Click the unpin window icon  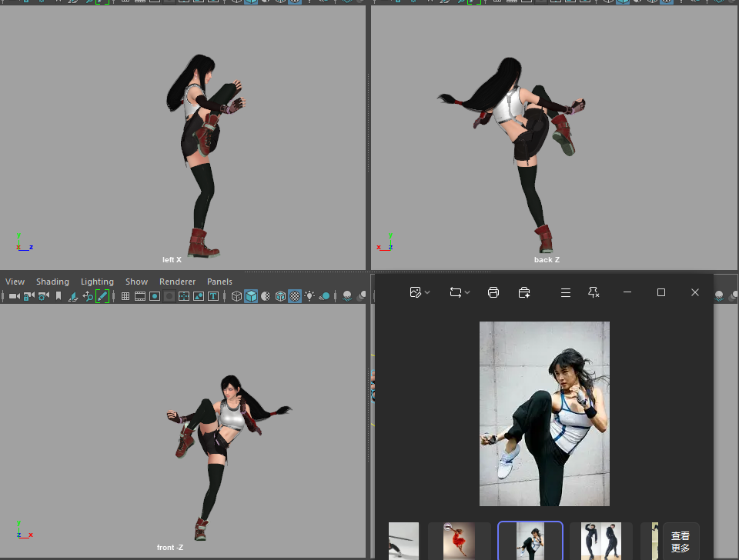594,292
